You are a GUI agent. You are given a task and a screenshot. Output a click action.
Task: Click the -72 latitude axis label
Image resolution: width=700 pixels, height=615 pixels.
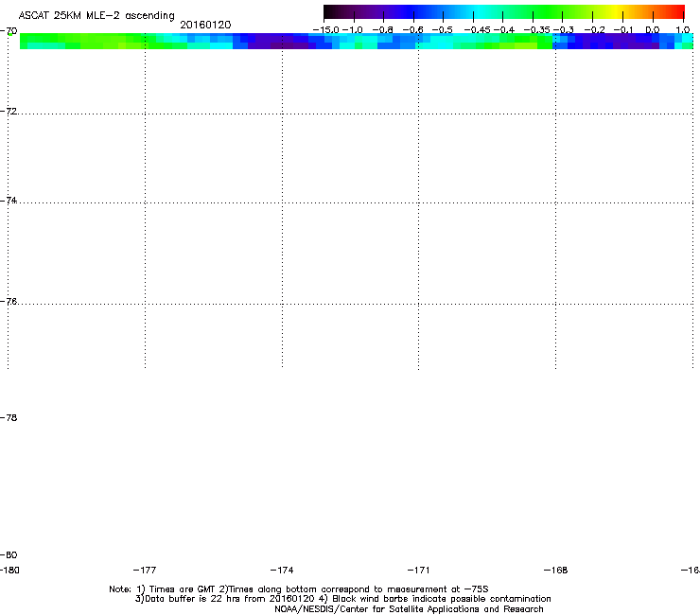(x=9, y=111)
